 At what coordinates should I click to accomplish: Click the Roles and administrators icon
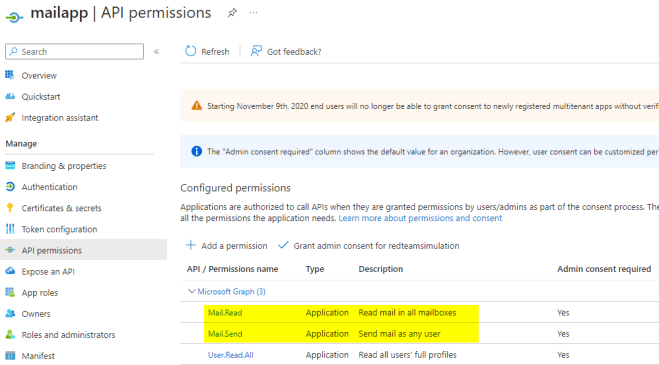click(x=10, y=334)
